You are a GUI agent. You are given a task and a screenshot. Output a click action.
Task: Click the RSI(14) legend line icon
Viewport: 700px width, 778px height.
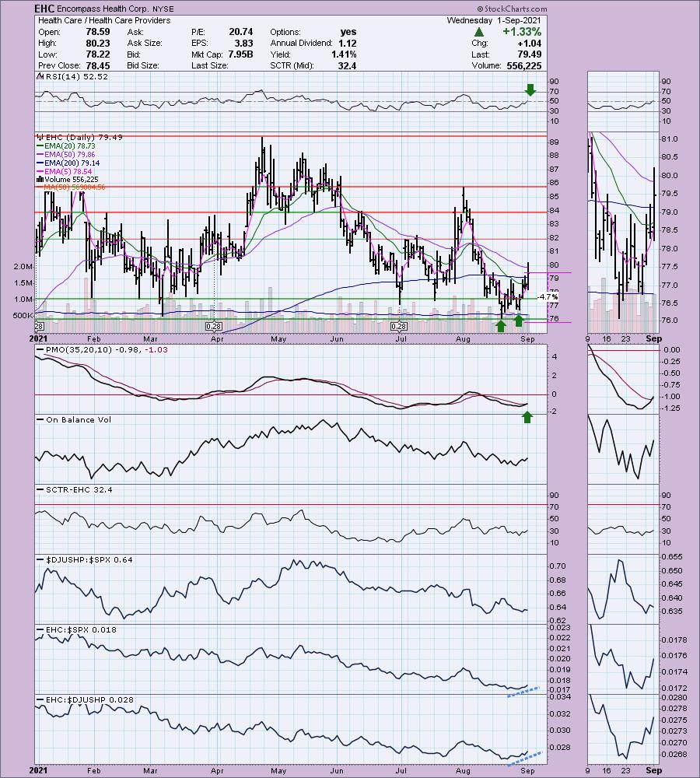coord(40,76)
